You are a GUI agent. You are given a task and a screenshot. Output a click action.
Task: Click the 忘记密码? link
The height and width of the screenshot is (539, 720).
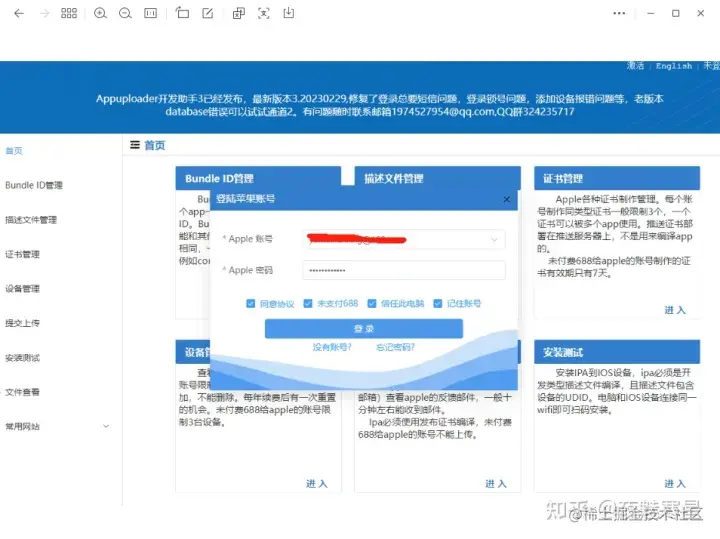coord(395,347)
